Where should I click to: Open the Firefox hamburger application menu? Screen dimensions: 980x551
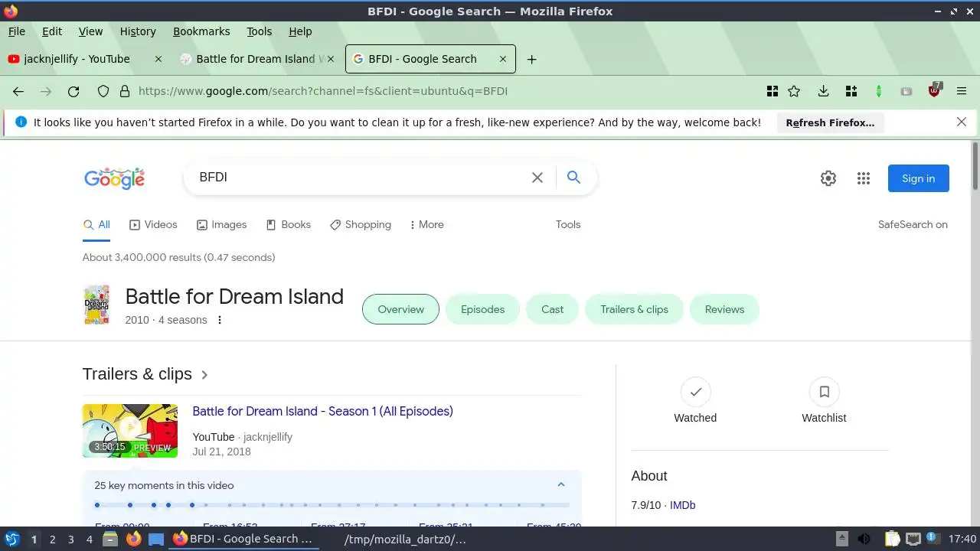(962, 91)
